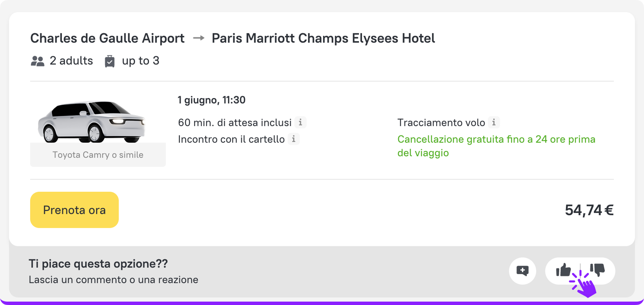Open info icon next to "Incontro con il cartello"

point(294,139)
